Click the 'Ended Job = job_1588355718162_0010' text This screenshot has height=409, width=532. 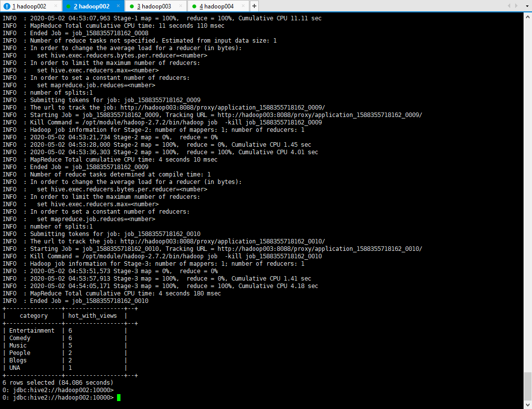point(89,301)
